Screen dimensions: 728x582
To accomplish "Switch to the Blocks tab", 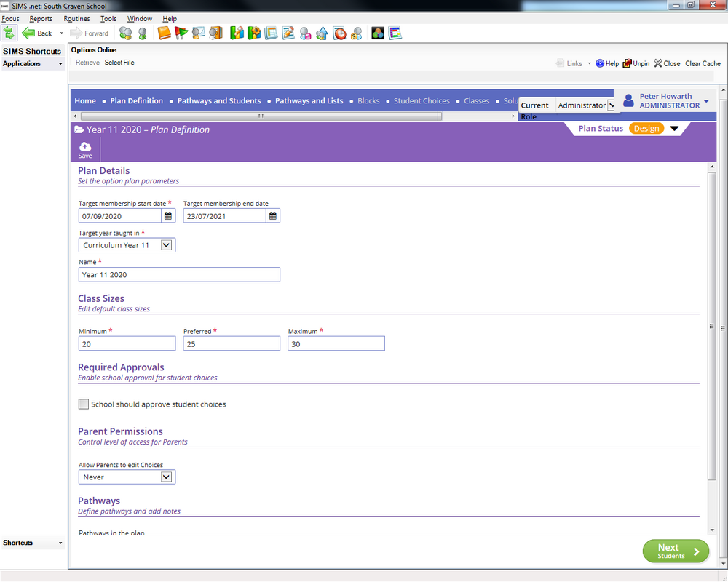I will (x=368, y=100).
